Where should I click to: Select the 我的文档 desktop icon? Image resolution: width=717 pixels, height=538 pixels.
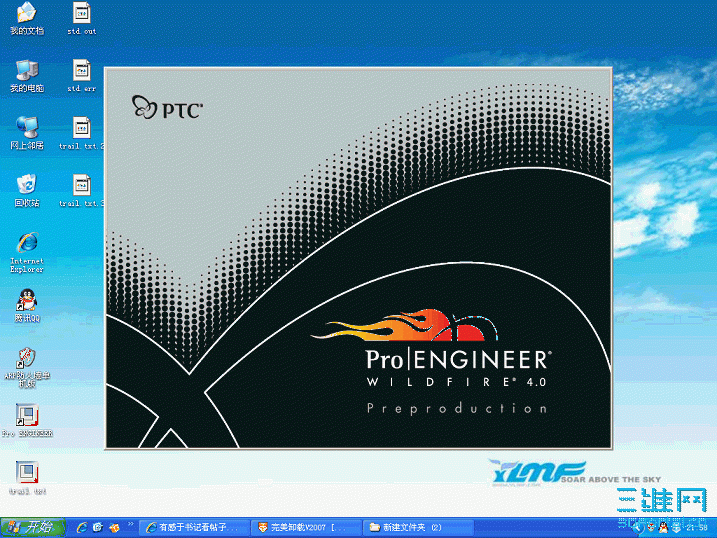point(27,19)
